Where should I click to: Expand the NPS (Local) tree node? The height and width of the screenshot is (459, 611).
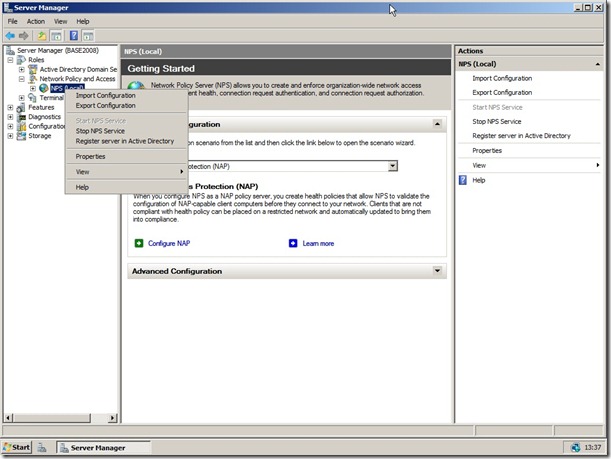click(x=33, y=88)
